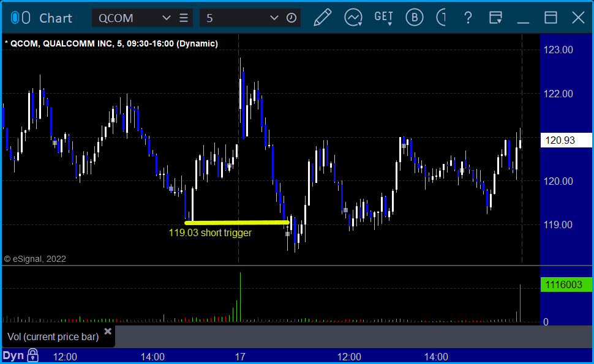Click the outlined interval link icon

coord(26,18)
